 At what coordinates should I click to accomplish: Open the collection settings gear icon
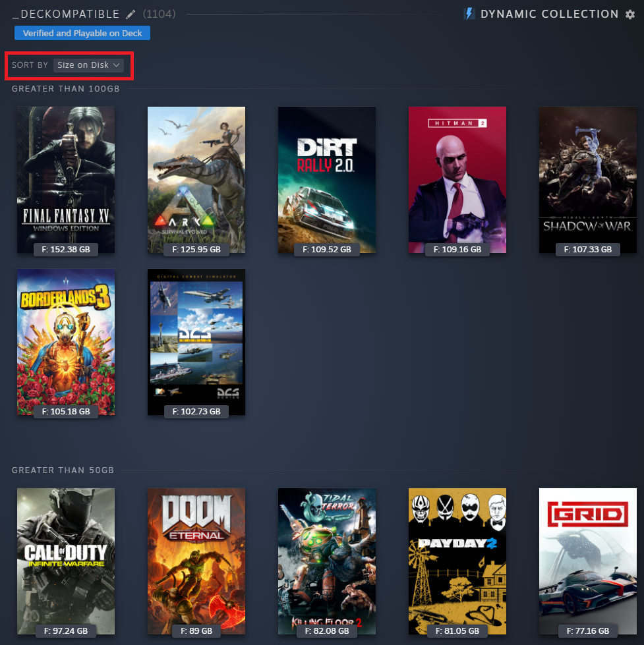630,14
